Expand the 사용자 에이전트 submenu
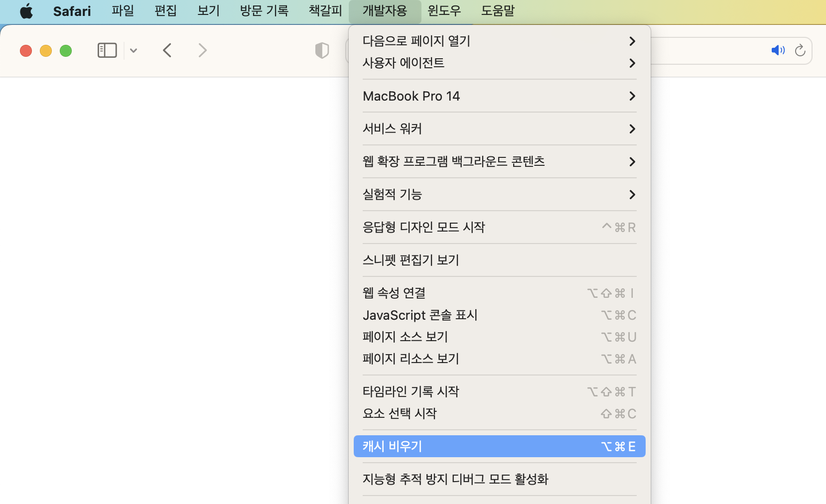826x504 pixels. [x=499, y=63]
